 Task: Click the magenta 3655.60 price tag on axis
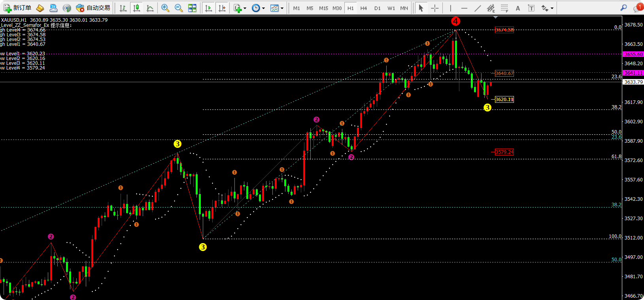pyautogui.click(x=633, y=54)
